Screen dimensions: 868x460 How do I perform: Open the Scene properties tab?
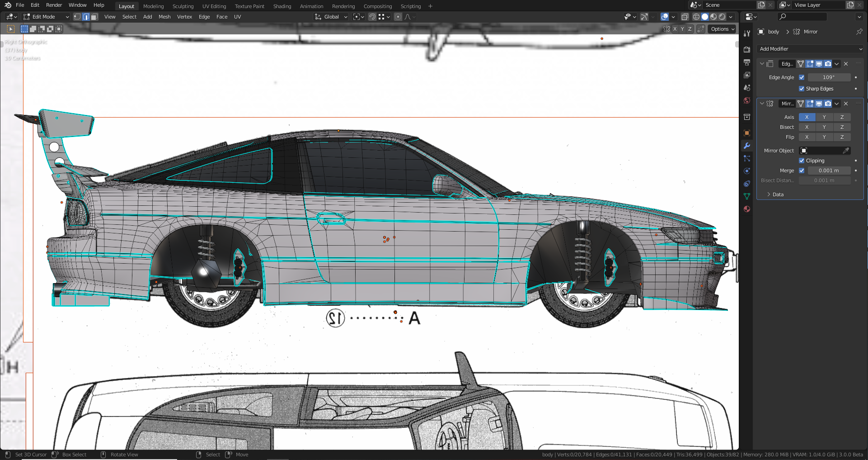(x=747, y=87)
